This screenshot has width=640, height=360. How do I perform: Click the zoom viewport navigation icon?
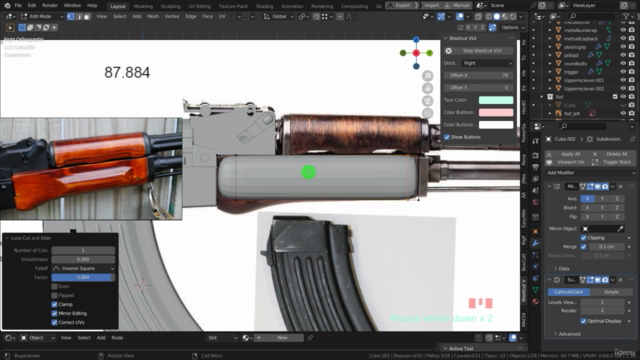pos(427,76)
